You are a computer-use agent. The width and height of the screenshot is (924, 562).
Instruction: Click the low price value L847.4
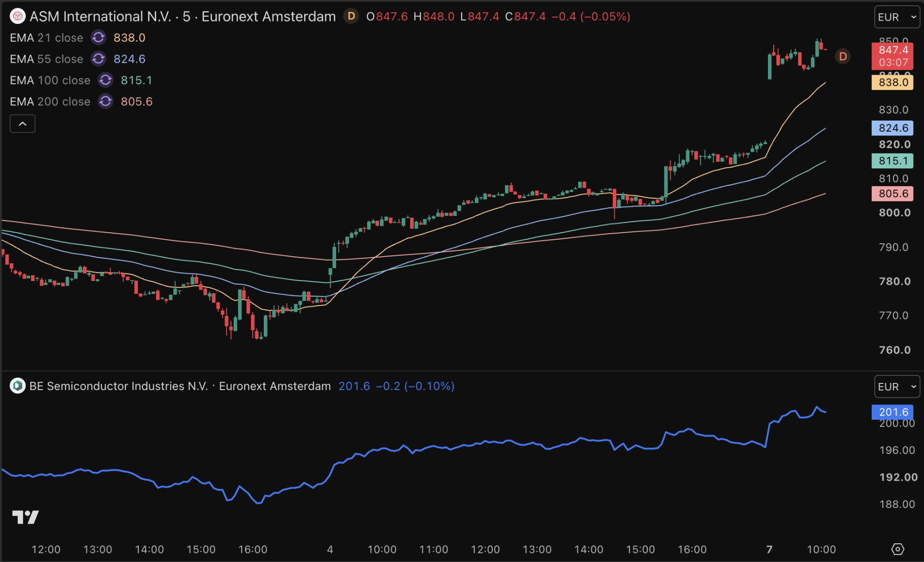479,16
